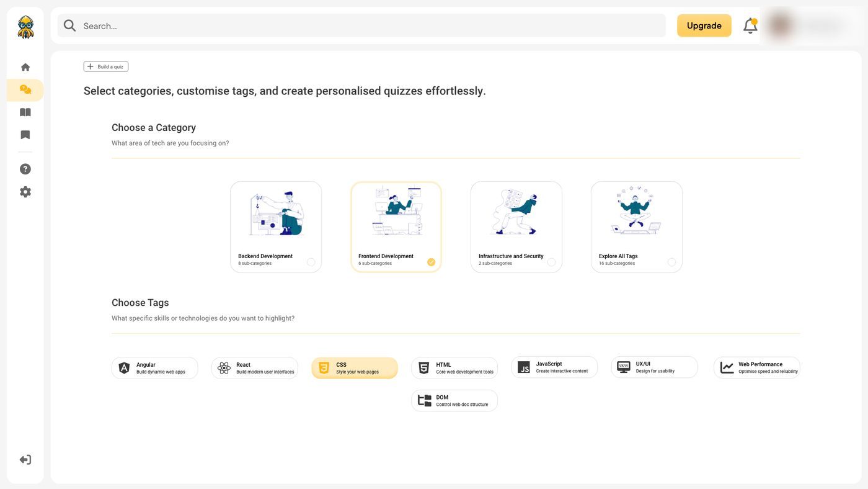Select the Web Performance tag
This screenshot has height=489, width=868.
coord(757,367)
